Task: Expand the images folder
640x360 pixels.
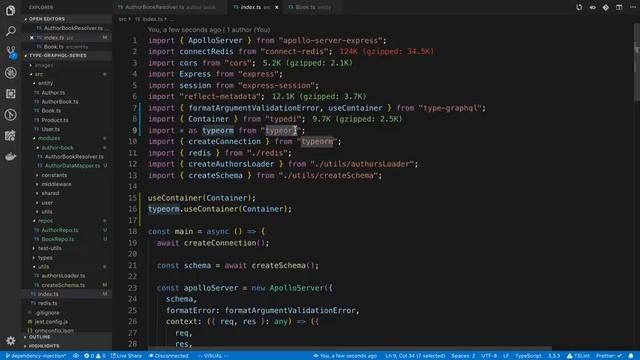Action: (x=66, y=65)
